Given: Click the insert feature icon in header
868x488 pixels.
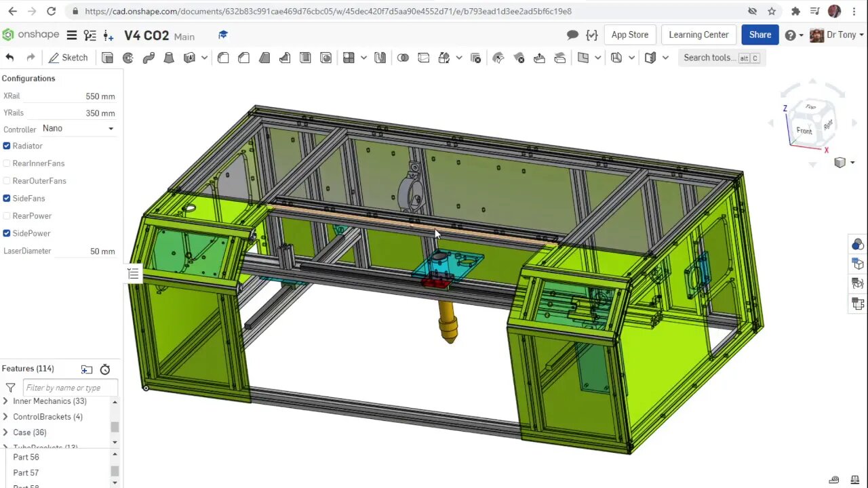Looking at the screenshot, I should pos(108,35).
